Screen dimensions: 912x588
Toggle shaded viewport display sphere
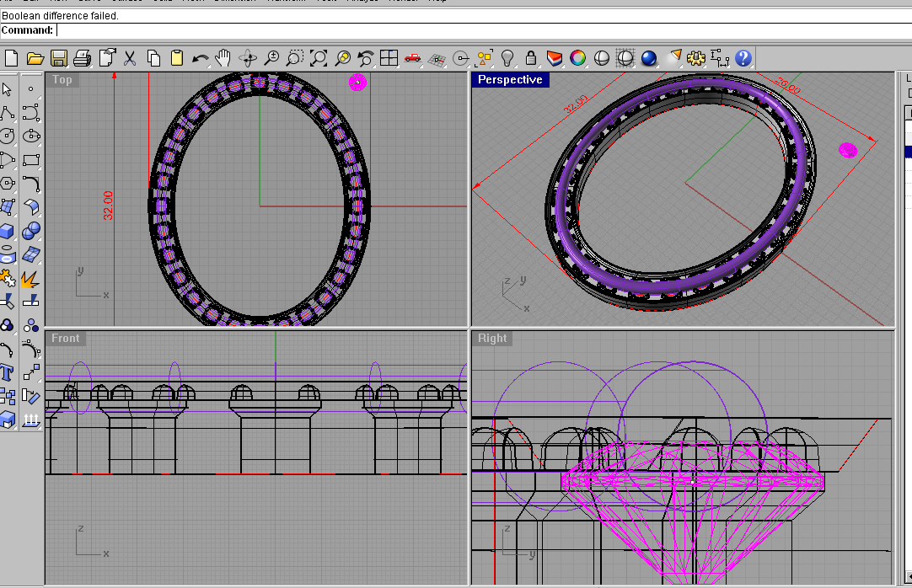[602, 58]
